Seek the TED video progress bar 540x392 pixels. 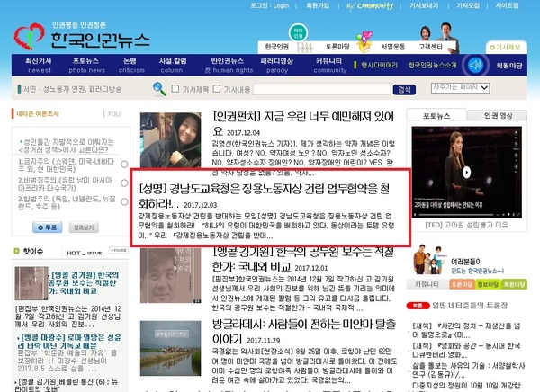tap(456, 214)
